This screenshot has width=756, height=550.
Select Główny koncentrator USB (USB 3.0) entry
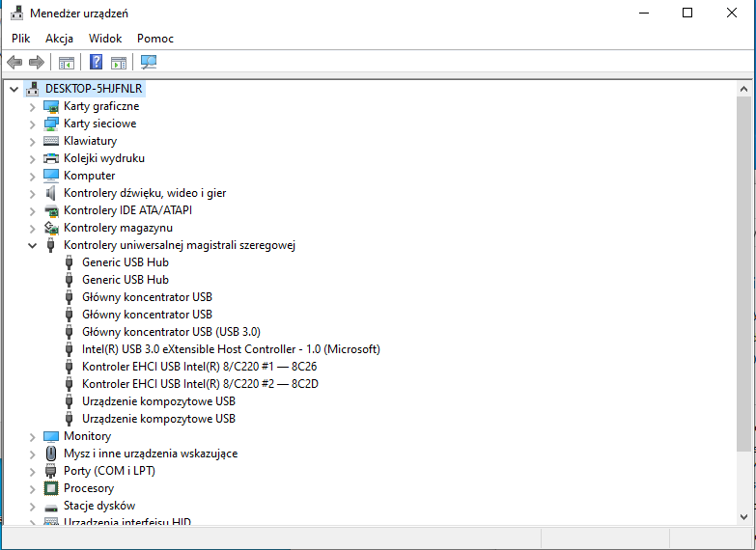tap(171, 332)
